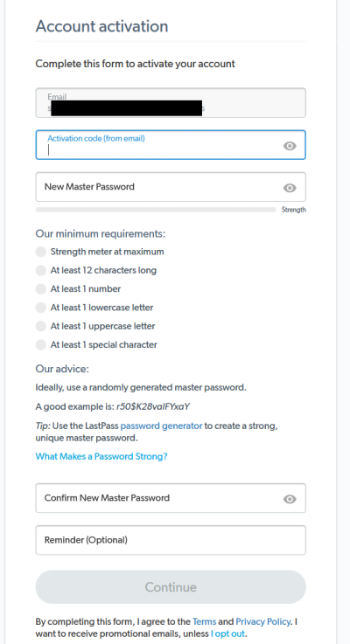The image size is (350, 644).
Task: Open the password generator link
Action: (x=161, y=426)
